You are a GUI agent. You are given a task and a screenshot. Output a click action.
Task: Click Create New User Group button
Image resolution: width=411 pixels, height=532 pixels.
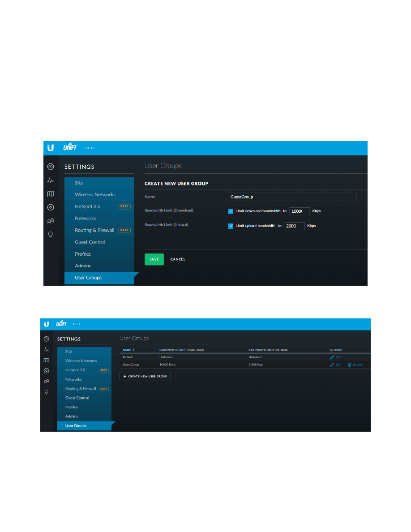click(x=145, y=377)
